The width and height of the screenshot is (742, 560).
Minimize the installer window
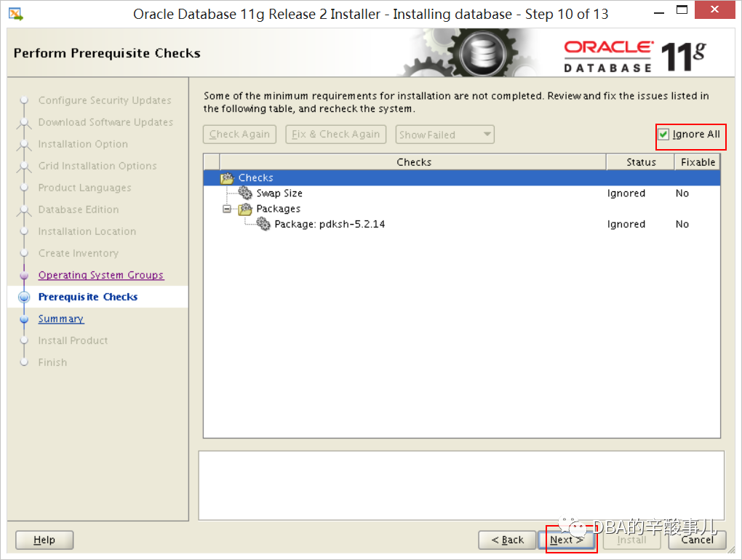[x=659, y=12]
